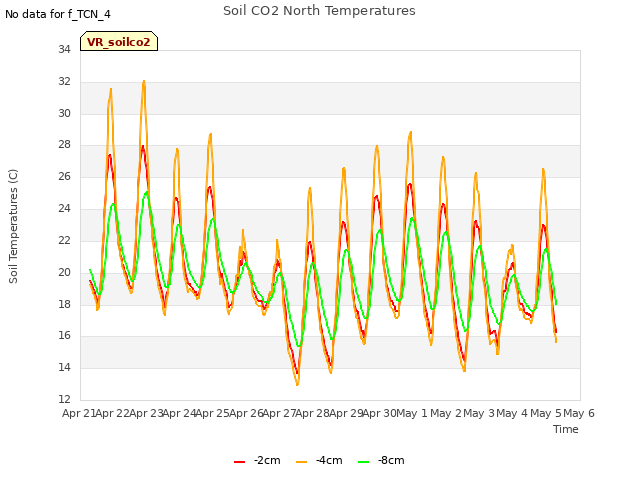Screen dimensions: 640x480
Task: Click the 30 y-axis tick label
Action: (x=64, y=113)
